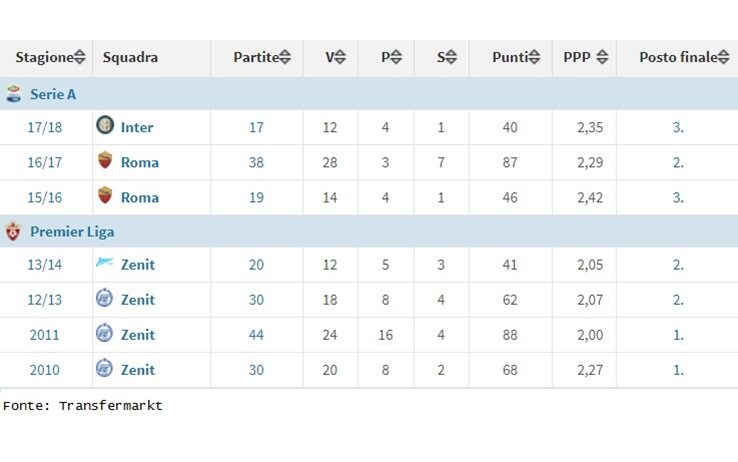Click the Inter club crest icon
Screen dimensions: 738x462
[105, 125]
